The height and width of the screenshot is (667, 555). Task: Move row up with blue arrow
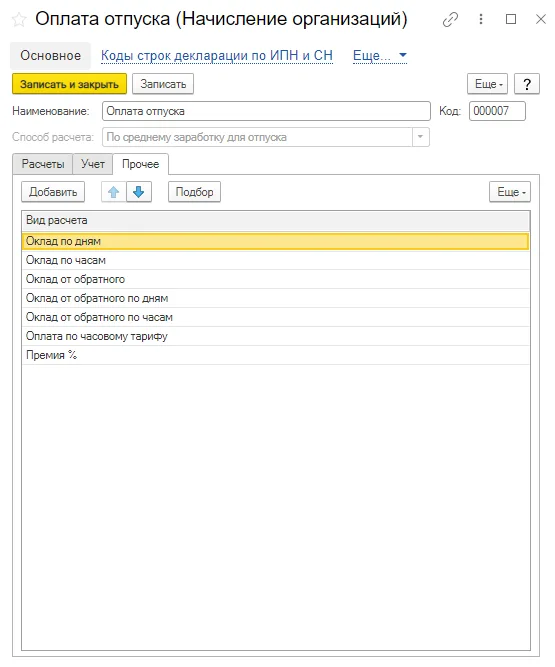(x=114, y=192)
